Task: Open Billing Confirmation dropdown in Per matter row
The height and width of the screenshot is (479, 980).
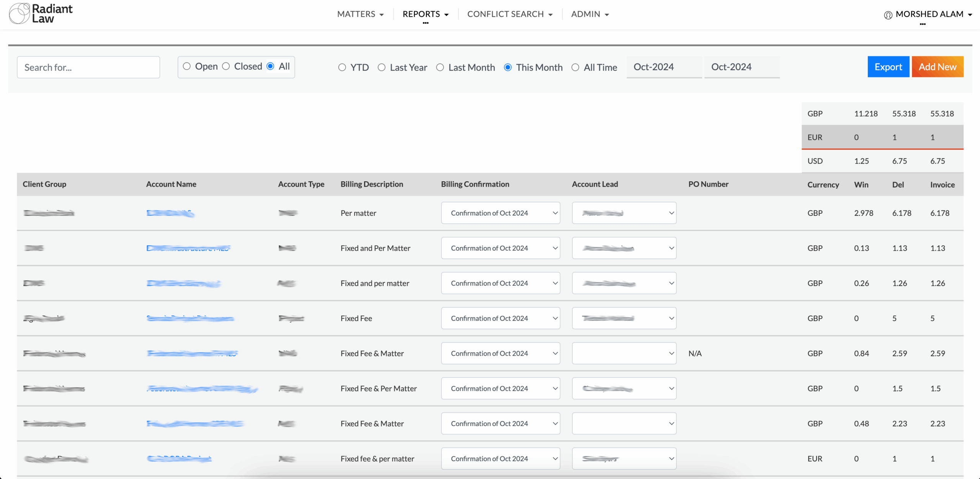Action: click(500, 213)
